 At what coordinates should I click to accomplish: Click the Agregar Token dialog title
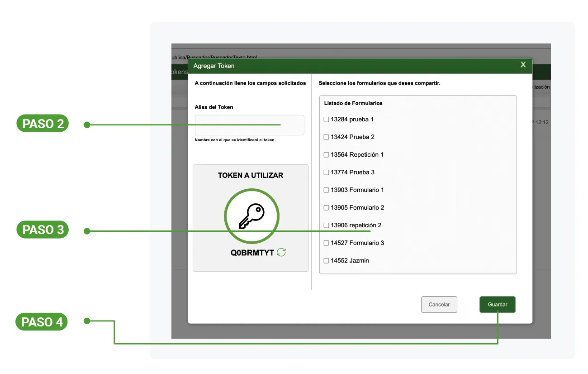click(x=214, y=66)
